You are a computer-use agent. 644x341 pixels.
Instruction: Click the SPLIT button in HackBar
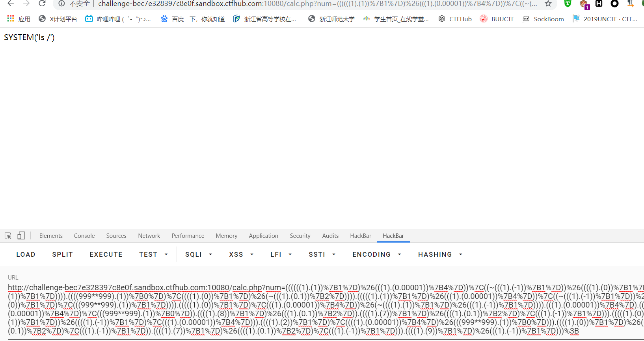(63, 255)
